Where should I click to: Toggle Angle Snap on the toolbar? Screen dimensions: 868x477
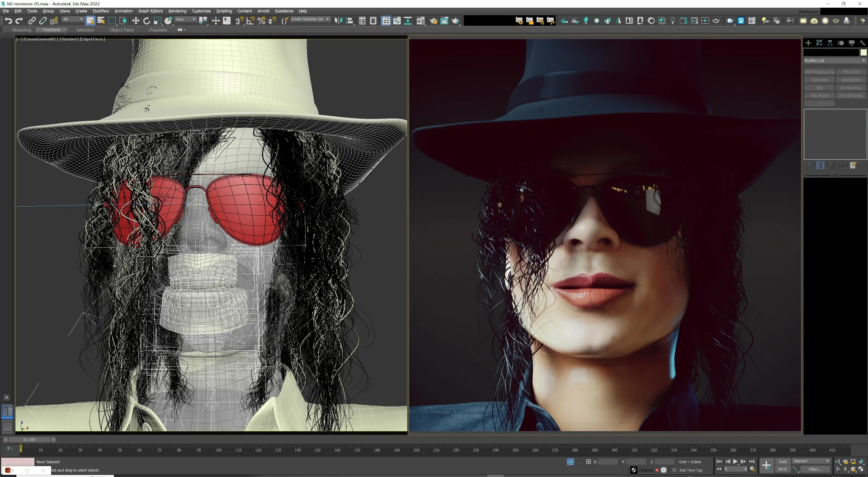pyautogui.click(x=250, y=21)
